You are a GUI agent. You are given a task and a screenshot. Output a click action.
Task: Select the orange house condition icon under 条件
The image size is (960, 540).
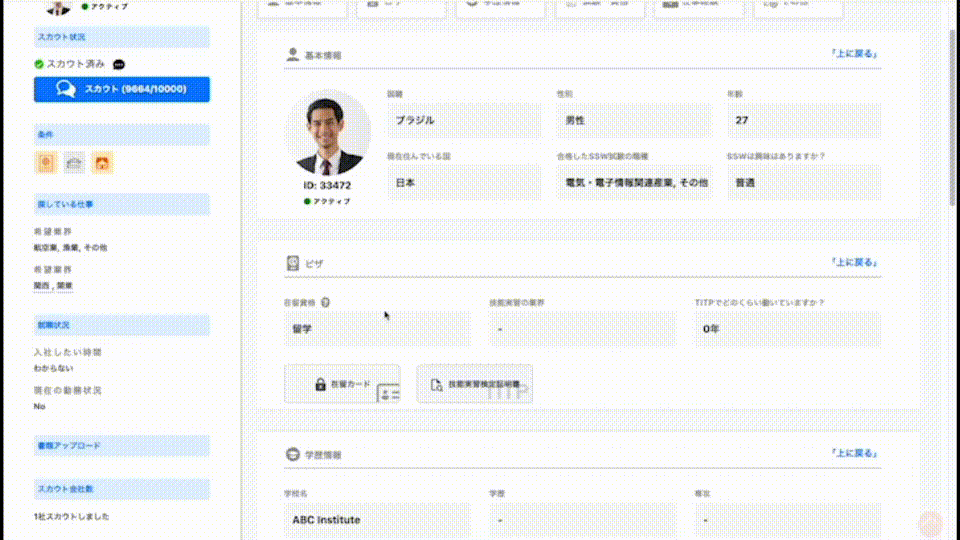(101, 162)
